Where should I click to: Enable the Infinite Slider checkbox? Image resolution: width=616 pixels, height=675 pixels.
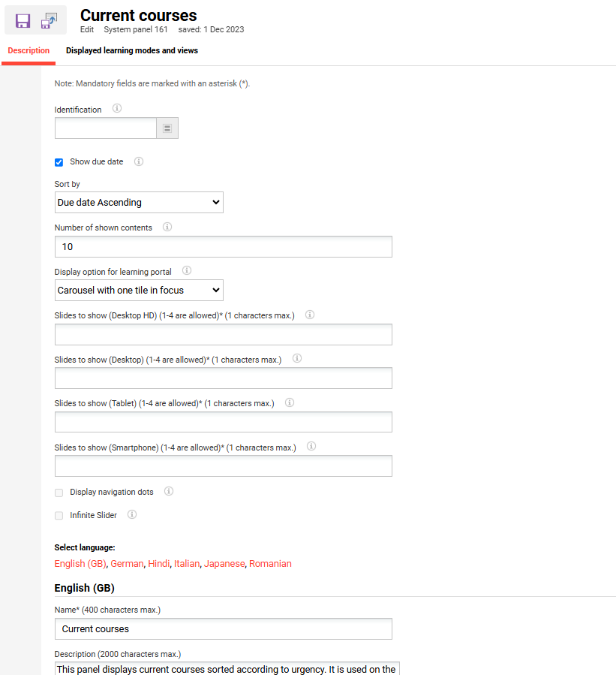pos(59,516)
